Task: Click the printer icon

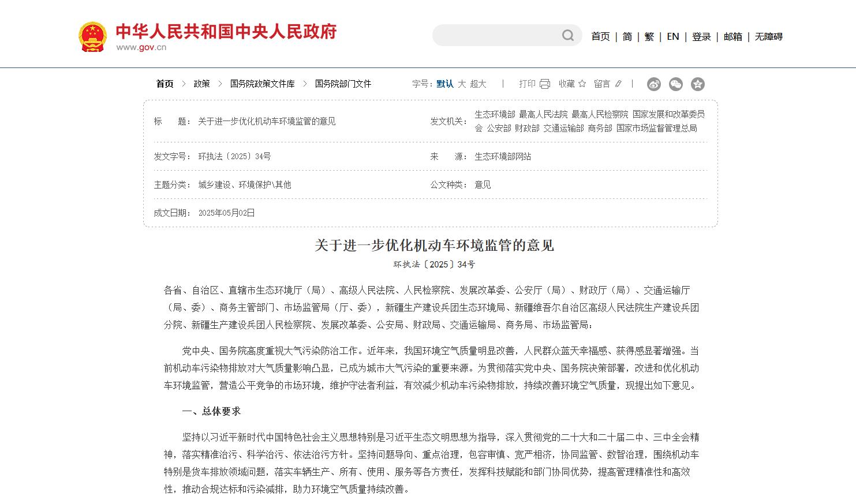Action: click(545, 84)
